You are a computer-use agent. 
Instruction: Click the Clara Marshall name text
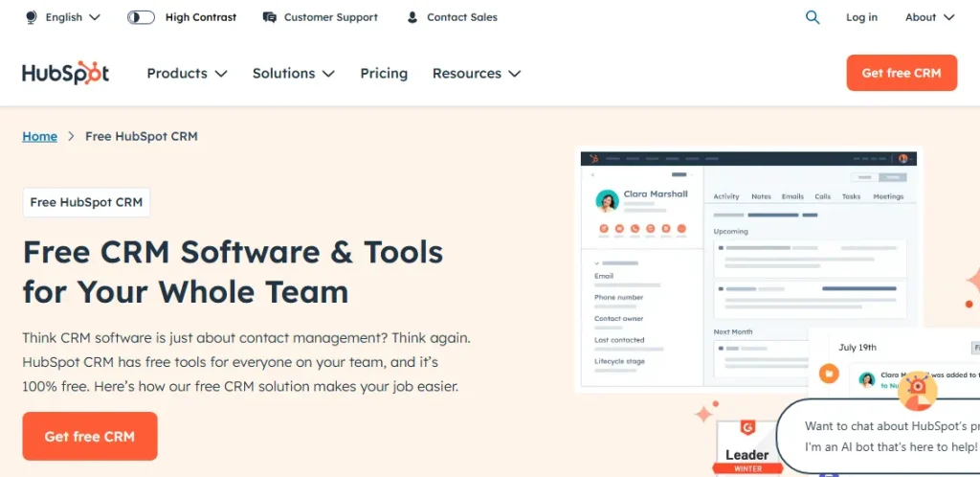[656, 193]
